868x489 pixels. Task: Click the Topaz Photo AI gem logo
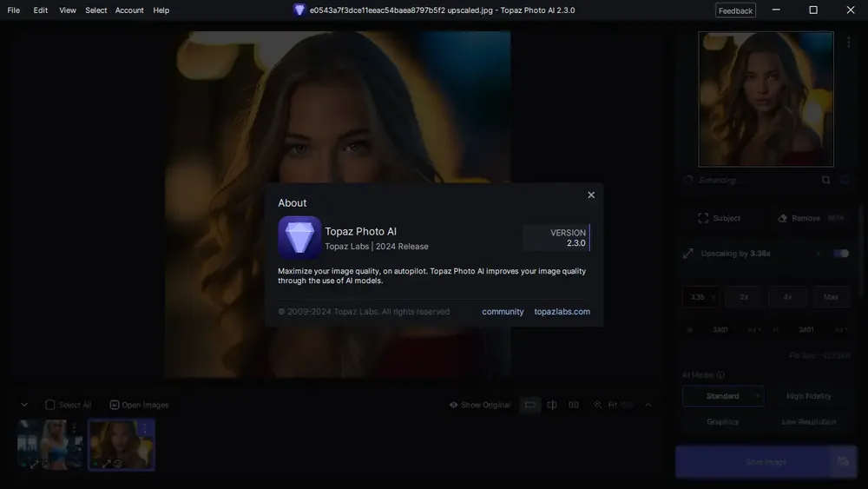click(299, 238)
